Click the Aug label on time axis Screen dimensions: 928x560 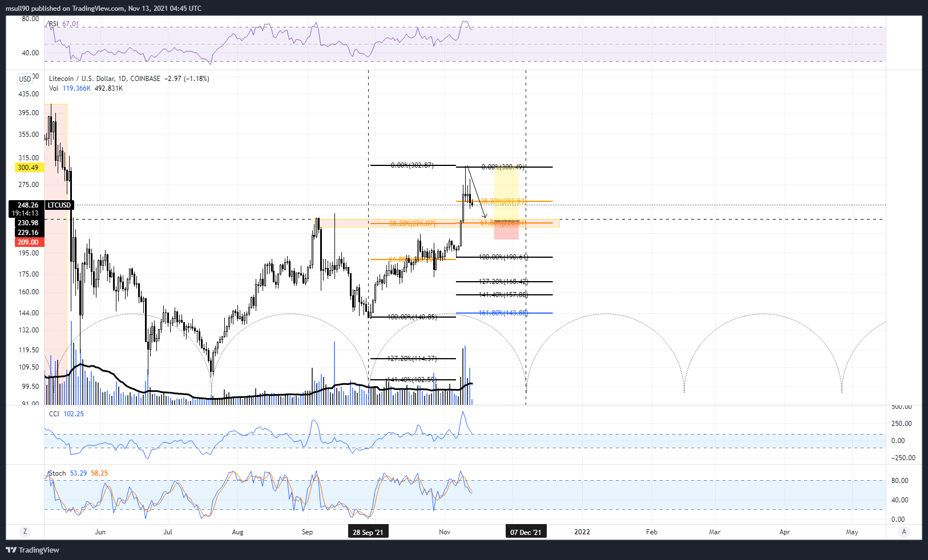[x=237, y=532]
